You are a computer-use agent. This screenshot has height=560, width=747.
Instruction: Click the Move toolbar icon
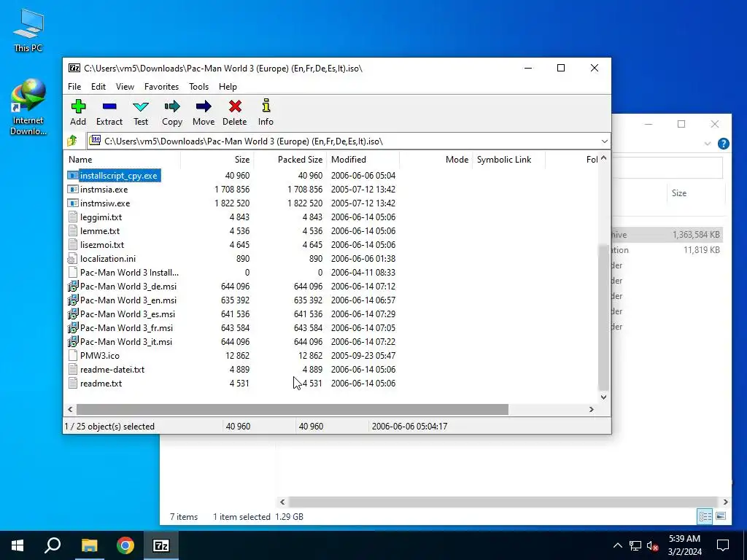tap(204, 106)
